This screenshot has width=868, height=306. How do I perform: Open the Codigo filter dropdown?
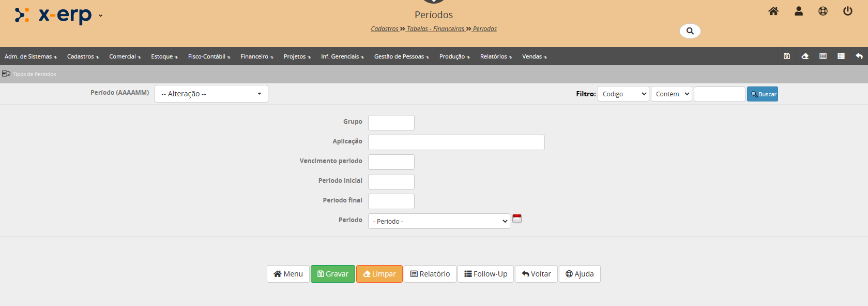click(623, 94)
